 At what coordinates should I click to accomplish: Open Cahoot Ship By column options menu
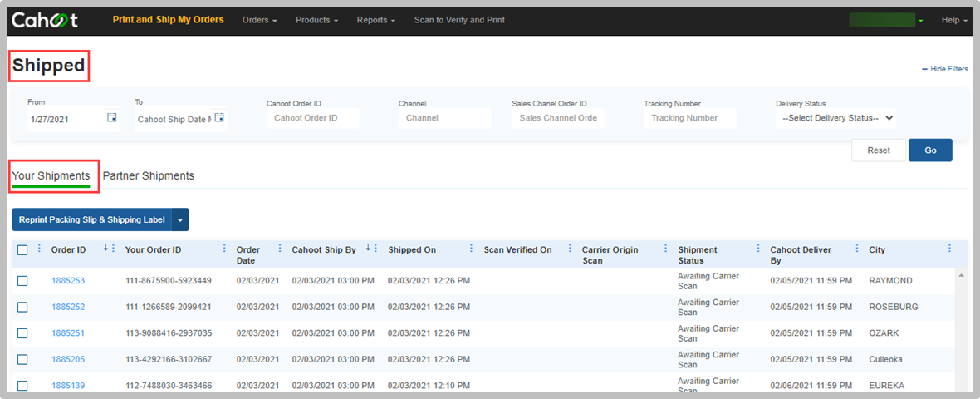pyautogui.click(x=375, y=249)
